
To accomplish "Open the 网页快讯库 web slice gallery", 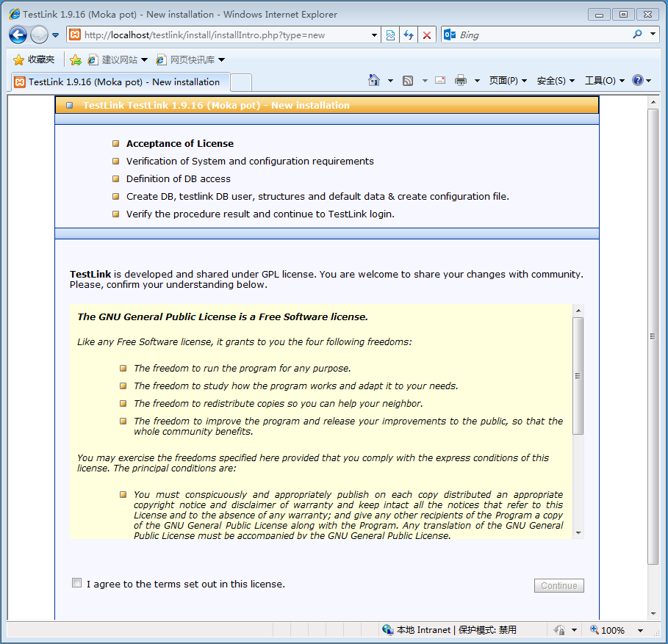I will [190, 60].
